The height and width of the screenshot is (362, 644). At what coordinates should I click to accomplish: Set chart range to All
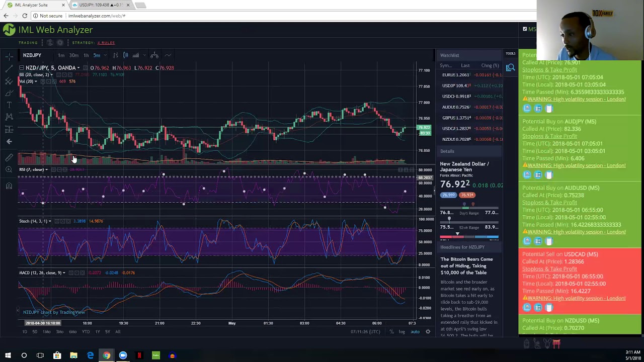pyautogui.click(x=118, y=332)
